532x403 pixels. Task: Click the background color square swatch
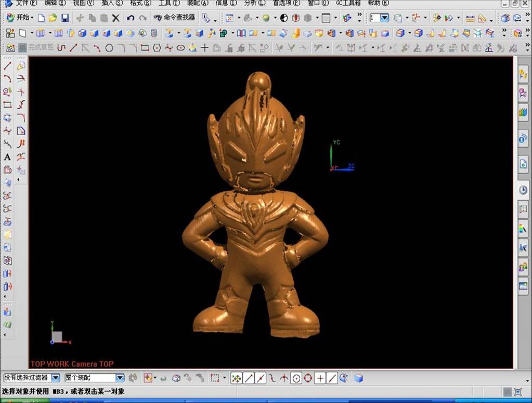click(326, 18)
